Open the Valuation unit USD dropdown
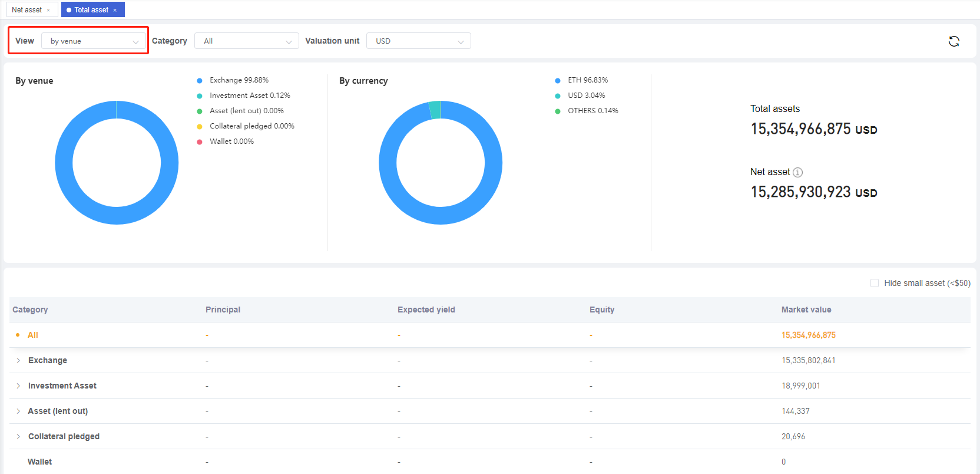Screen dimensions: 980x474 click(419, 41)
